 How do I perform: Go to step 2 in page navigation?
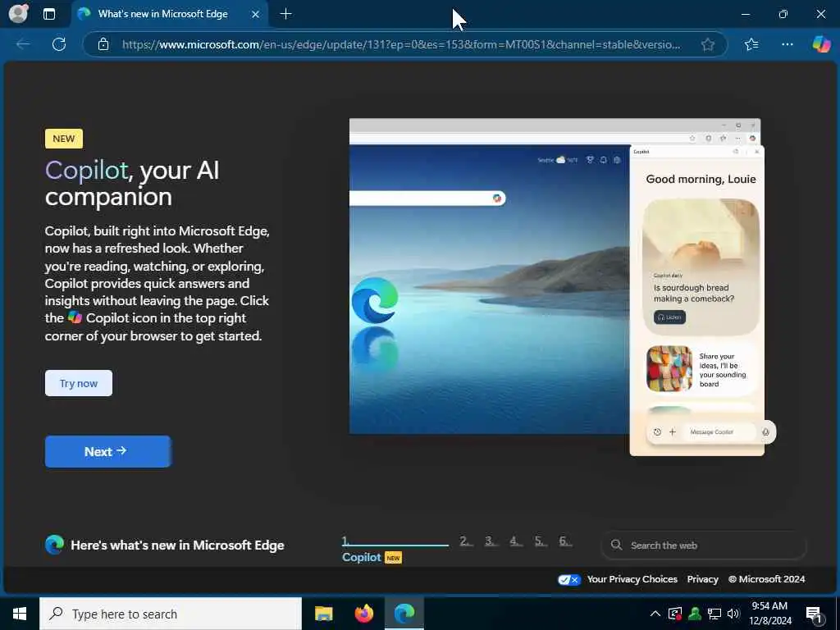click(466, 541)
